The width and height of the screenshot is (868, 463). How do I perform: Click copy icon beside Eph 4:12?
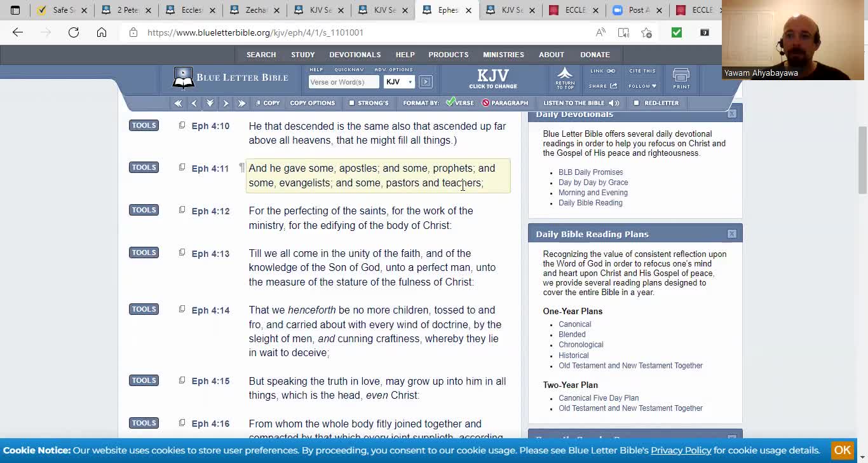click(182, 210)
